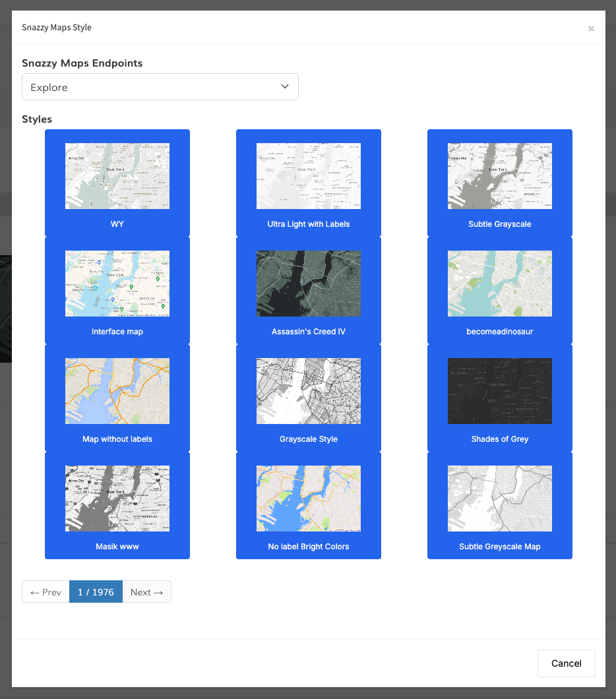This screenshot has width=616, height=699.
Task: Select the Map without labels style
Action: [117, 391]
